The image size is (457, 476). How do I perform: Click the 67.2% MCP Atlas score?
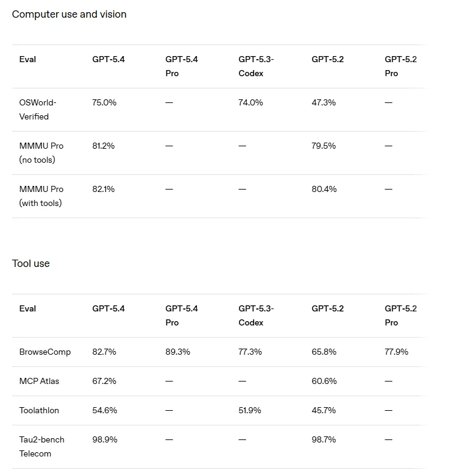[x=104, y=381]
